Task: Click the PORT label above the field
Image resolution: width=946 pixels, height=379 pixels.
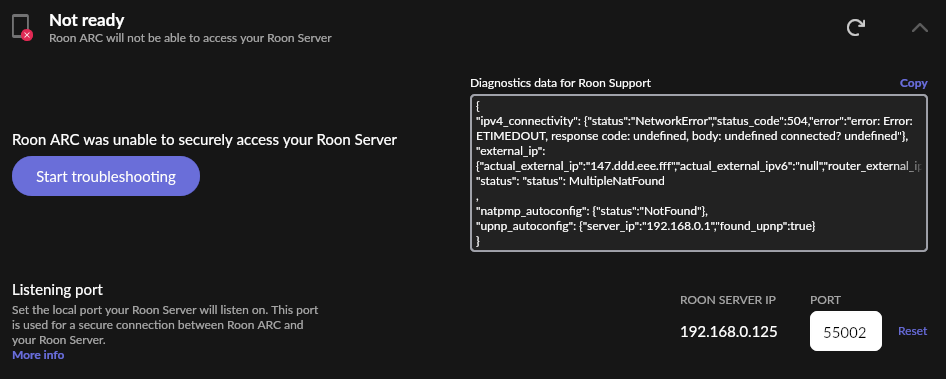Action: click(825, 300)
